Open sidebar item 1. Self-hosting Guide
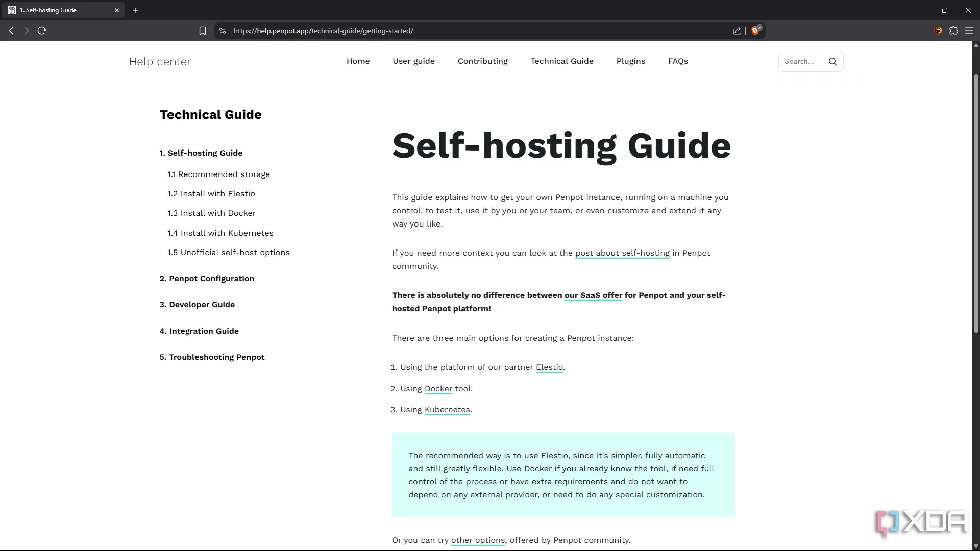Viewport: 980px width, 551px height. (x=201, y=153)
